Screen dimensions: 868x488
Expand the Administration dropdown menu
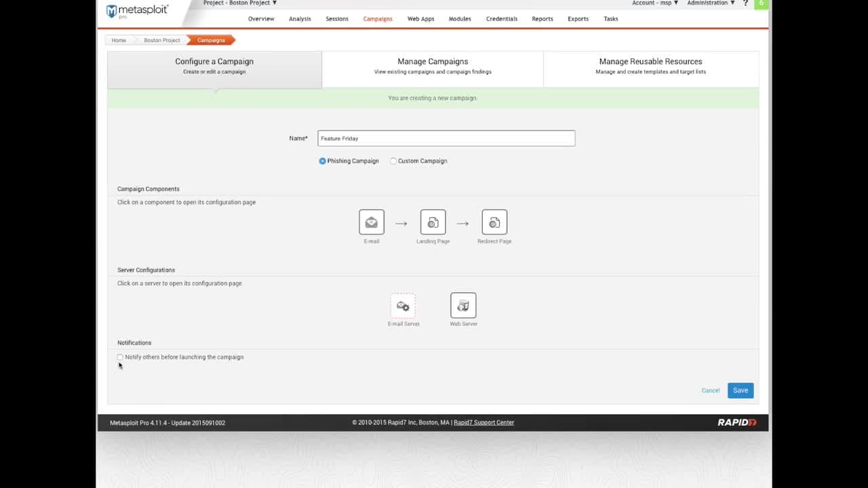(711, 3)
